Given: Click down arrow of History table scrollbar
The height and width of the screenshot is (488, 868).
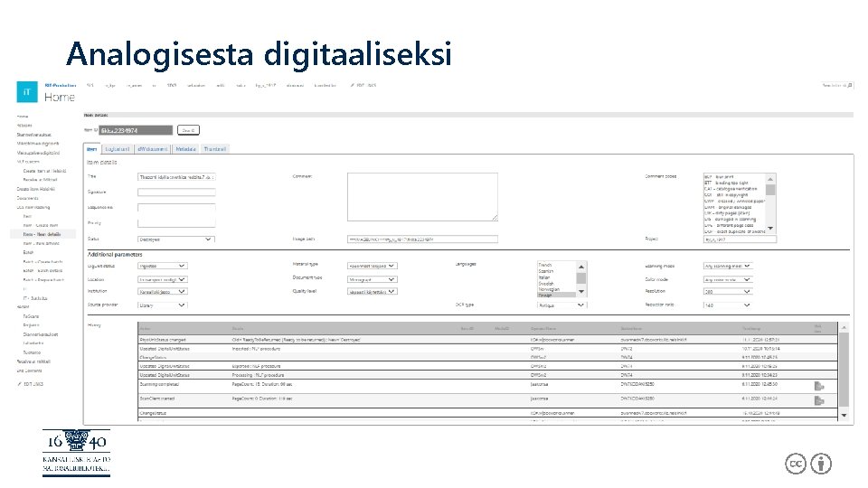Looking at the screenshot, I should [844, 415].
